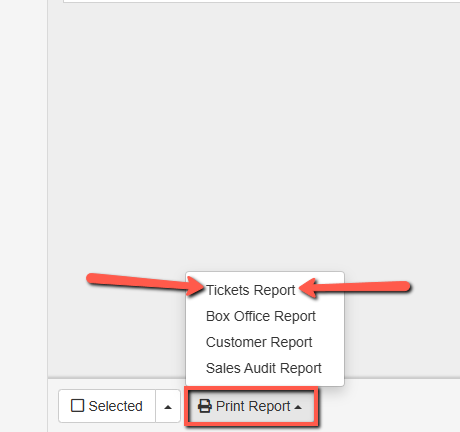Click the red arrowhead pointing at Tickets
Viewport: 460px width, 432px height.
(x=195, y=287)
